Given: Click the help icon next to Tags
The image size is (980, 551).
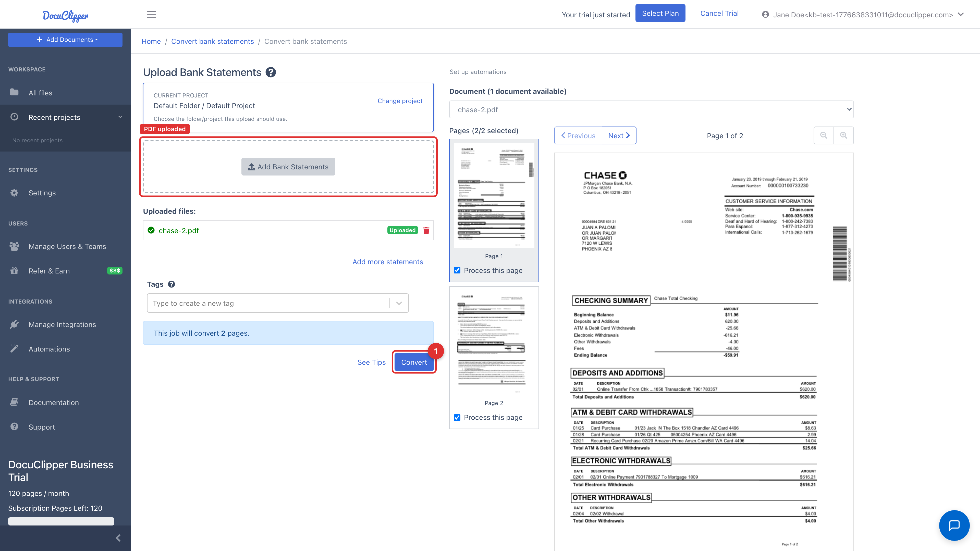Looking at the screenshot, I should [x=171, y=284].
